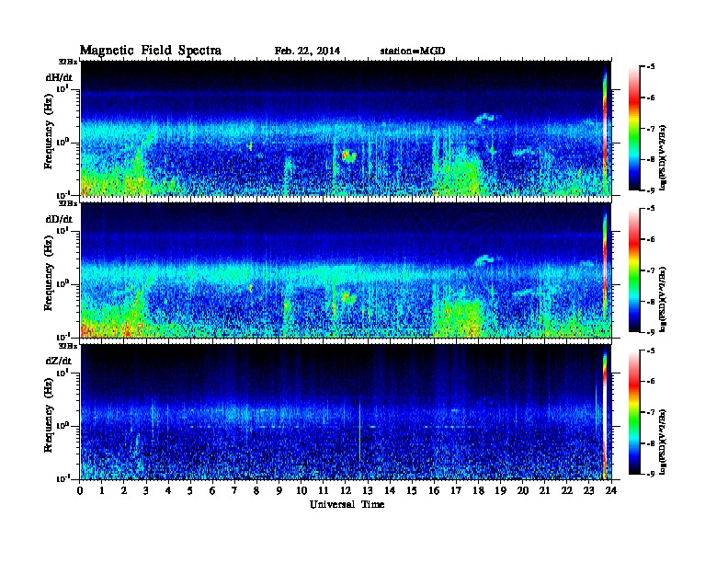Click the time axis tick label "10"
The width and height of the screenshot is (728, 563).
click(301, 490)
